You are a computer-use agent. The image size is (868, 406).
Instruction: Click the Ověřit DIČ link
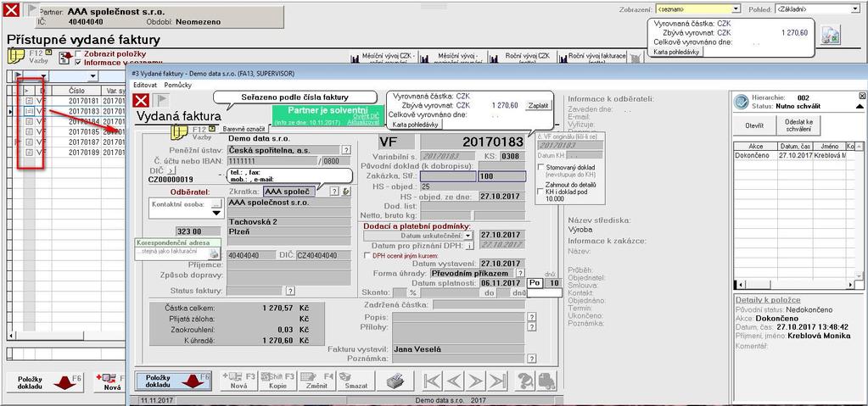pyautogui.click(x=367, y=115)
